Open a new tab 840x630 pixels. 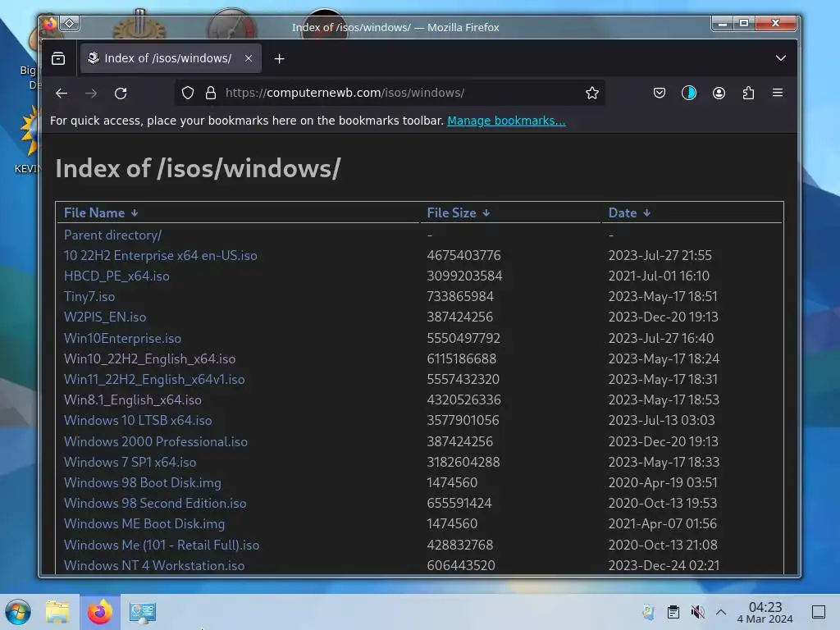(x=279, y=58)
